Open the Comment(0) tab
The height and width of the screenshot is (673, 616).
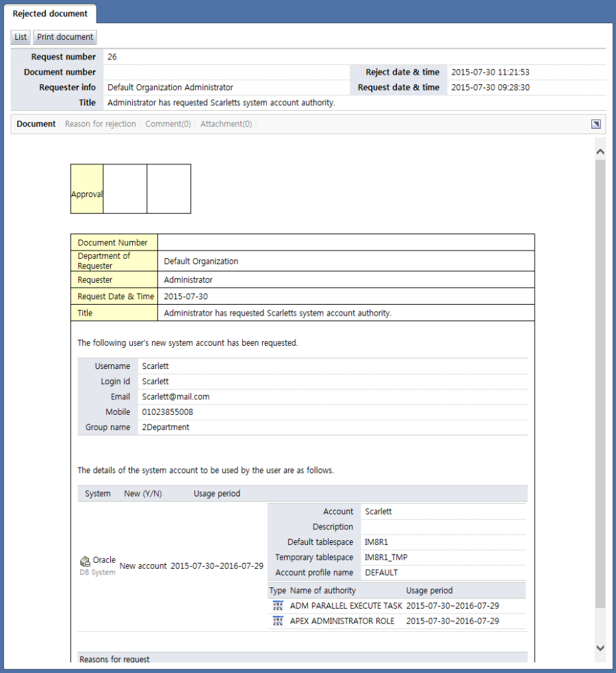click(x=168, y=124)
